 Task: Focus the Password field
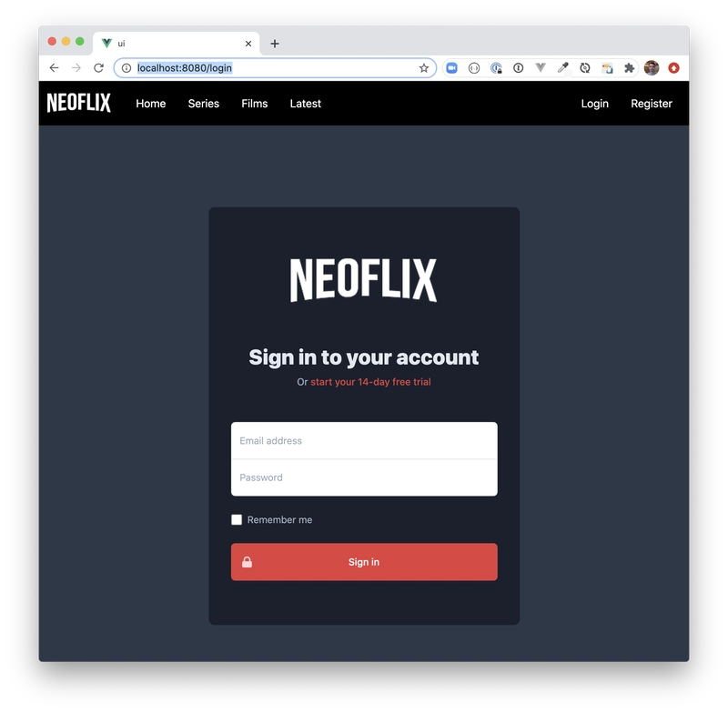point(364,477)
